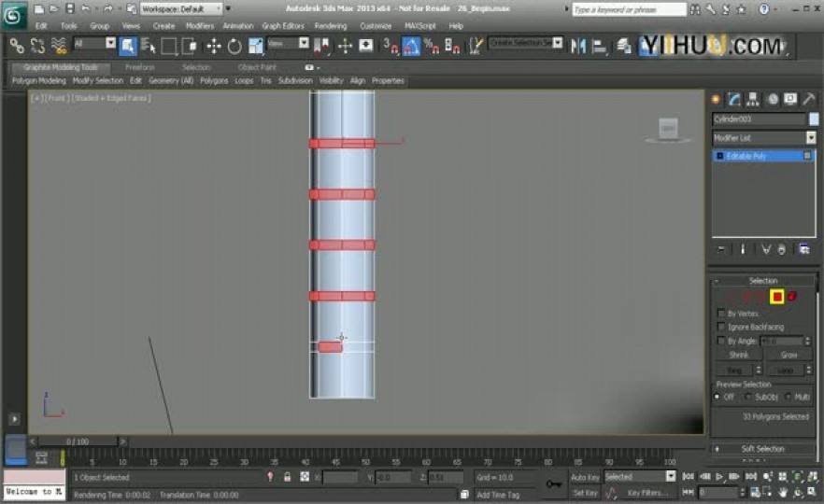Choose the Rectangular Selection Region tool
This screenshot has width=824, height=504.
[169, 47]
